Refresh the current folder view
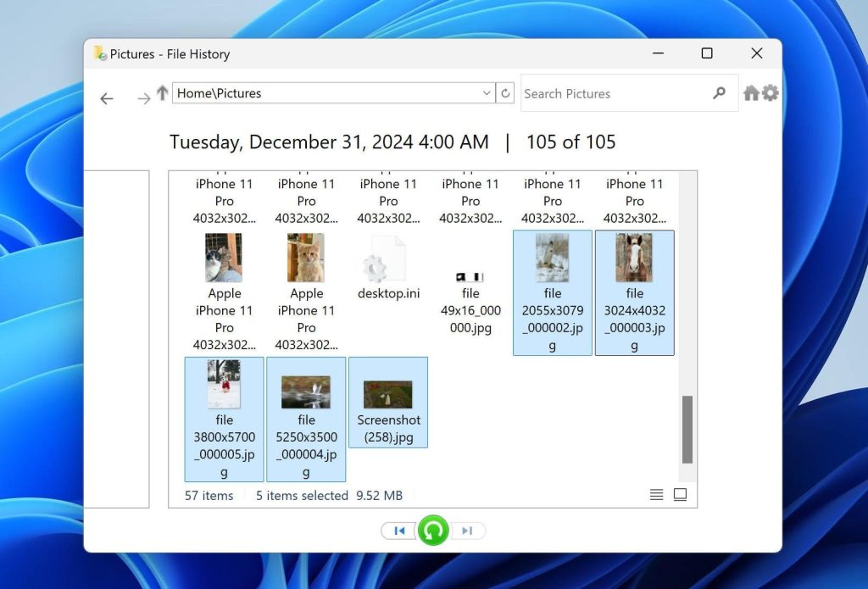The width and height of the screenshot is (868, 589). (505, 93)
